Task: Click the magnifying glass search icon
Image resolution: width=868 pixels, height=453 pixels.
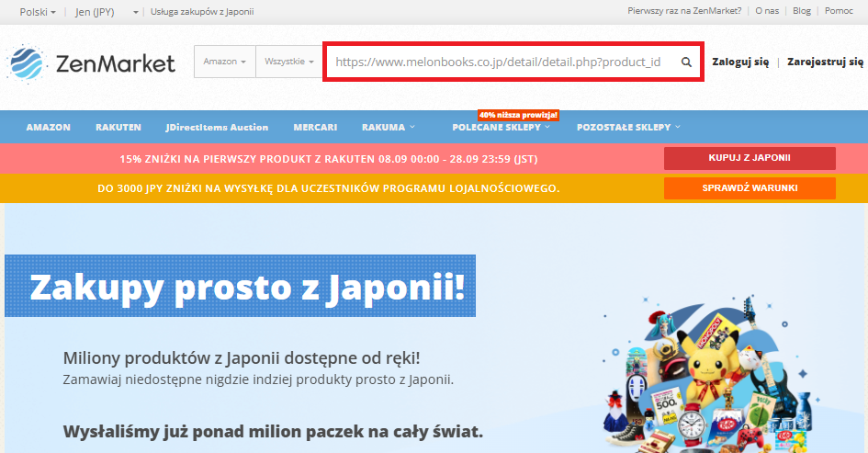Action: tap(686, 62)
